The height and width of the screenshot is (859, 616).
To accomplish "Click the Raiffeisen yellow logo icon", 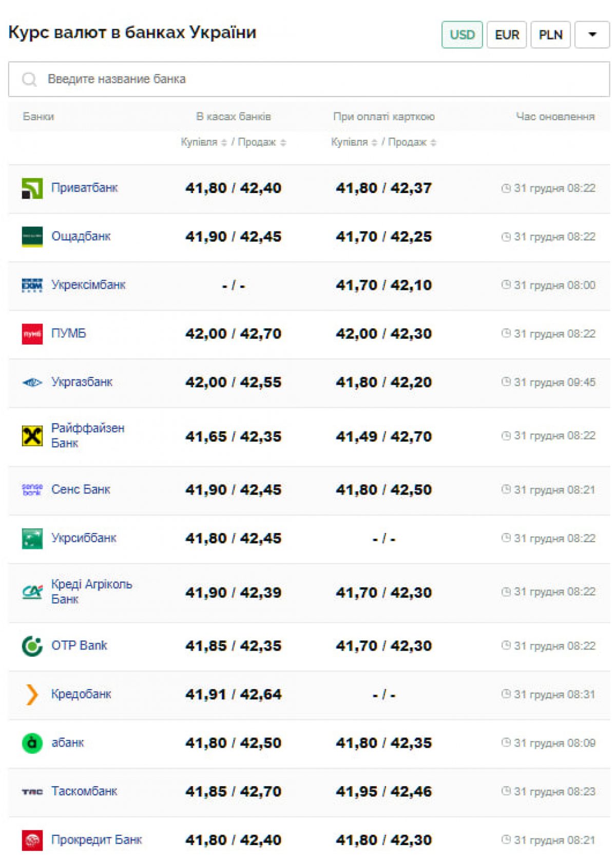I will pos(32,436).
